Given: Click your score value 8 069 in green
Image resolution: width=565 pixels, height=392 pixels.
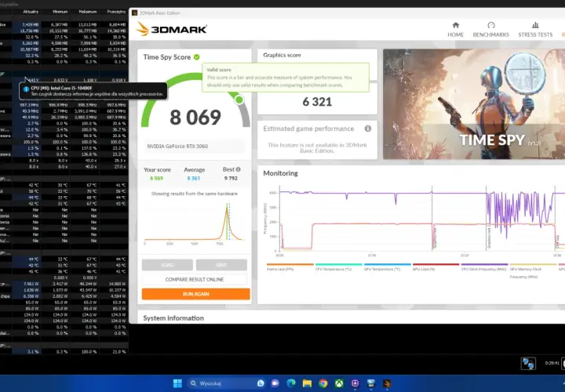Looking at the screenshot, I should coord(156,178).
